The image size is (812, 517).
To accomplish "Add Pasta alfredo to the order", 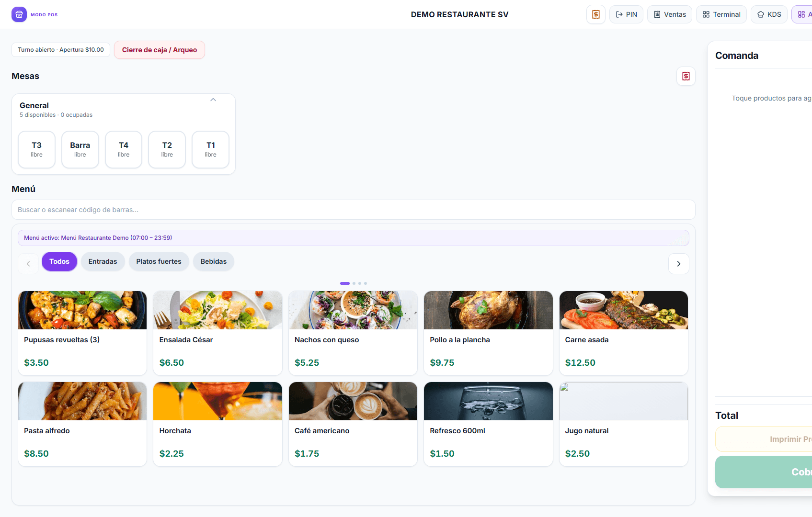I will pyautogui.click(x=82, y=424).
